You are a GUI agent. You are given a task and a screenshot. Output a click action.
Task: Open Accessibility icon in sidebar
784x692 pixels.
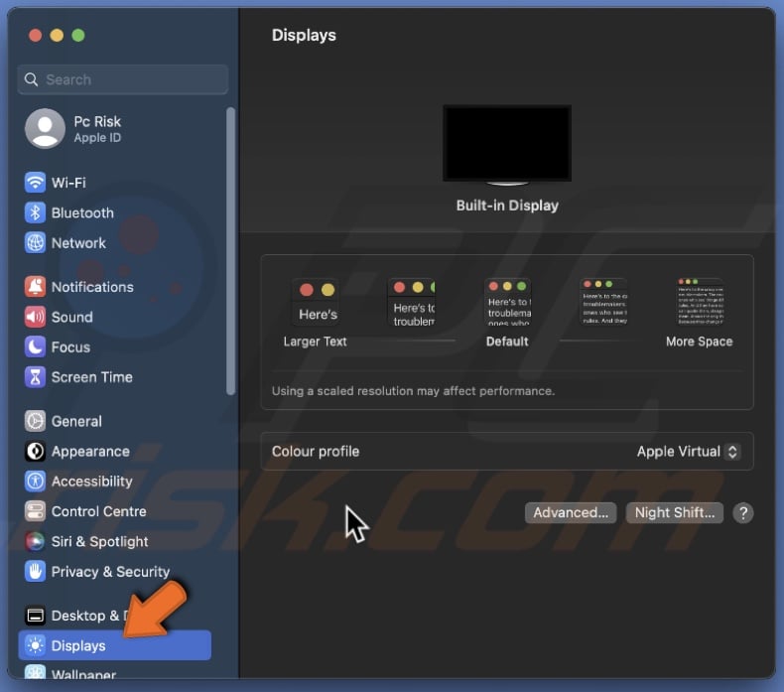pos(35,481)
